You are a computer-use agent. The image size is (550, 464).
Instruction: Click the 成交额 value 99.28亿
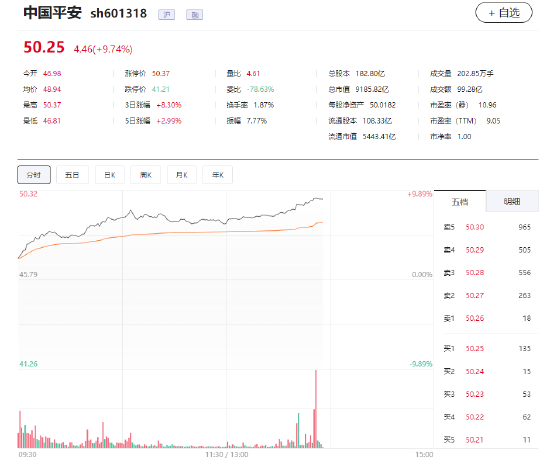coord(470,89)
